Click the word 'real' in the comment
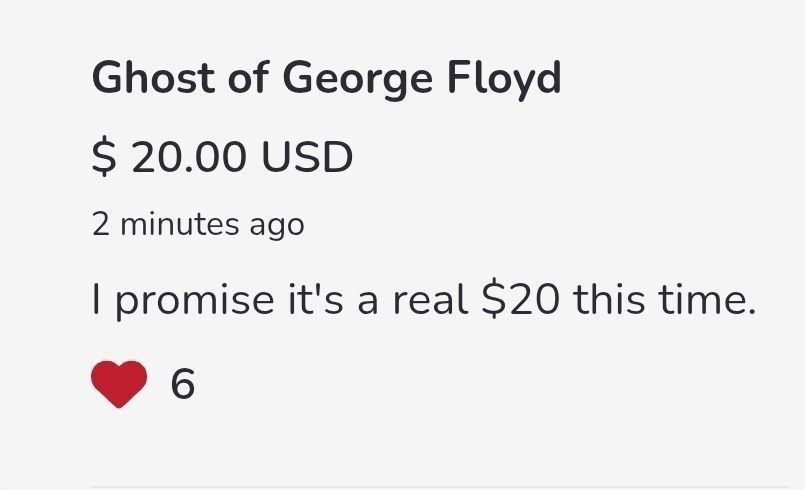Screen dimensions: 805x490 [x=430, y=300]
